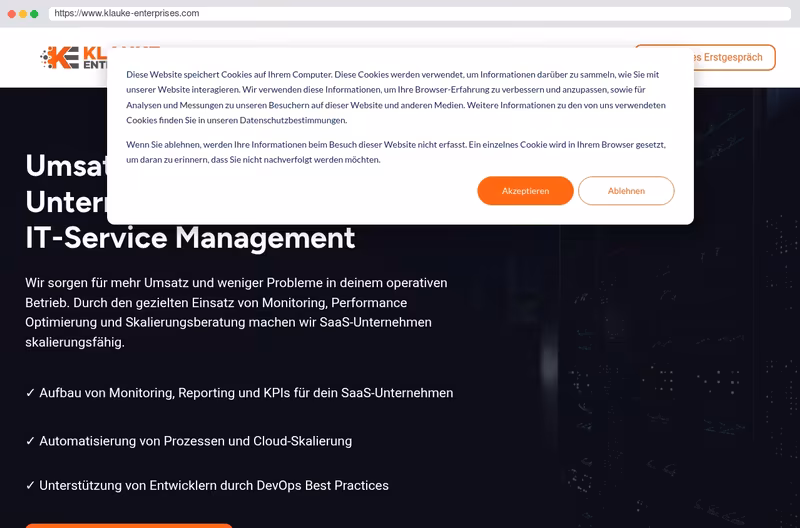800x528 pixels.
Task: Click the Klauke Enterprises logo
Action: (x=74, y=58)
